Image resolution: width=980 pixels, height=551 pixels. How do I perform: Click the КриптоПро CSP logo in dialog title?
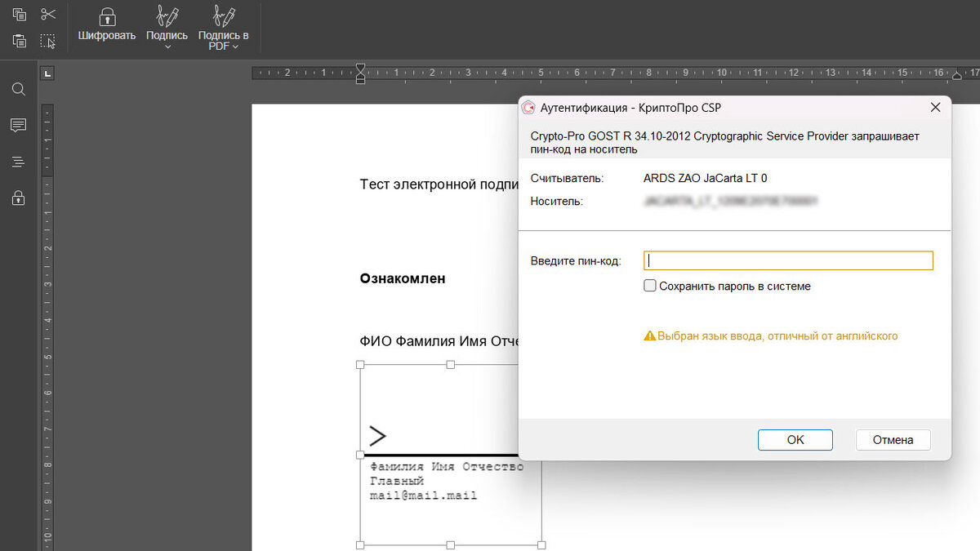click(x=528, y=108)
